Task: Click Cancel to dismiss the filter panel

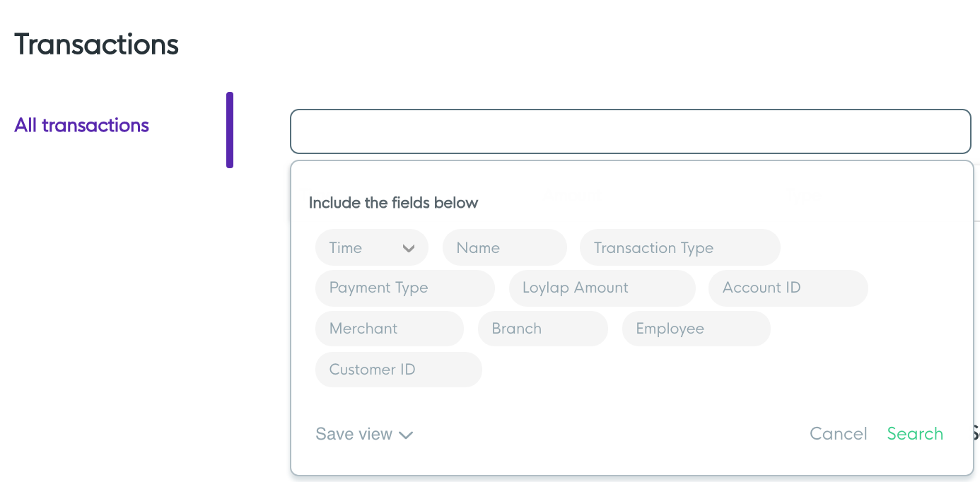Action: pos(838,433)
